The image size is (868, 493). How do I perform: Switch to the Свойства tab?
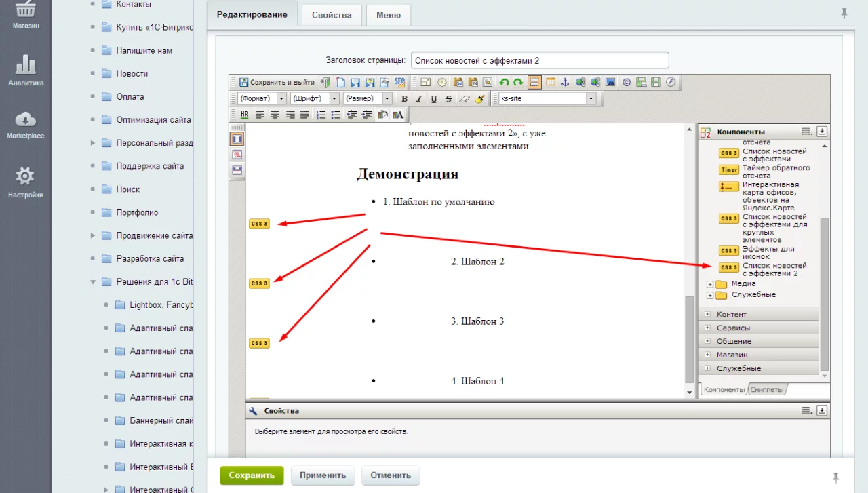332,15
